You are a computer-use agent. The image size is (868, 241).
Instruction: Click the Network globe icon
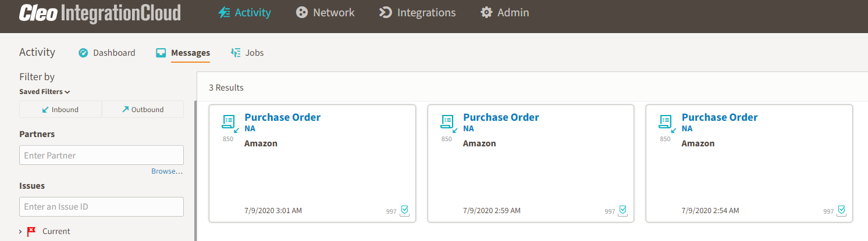(301, 12)
